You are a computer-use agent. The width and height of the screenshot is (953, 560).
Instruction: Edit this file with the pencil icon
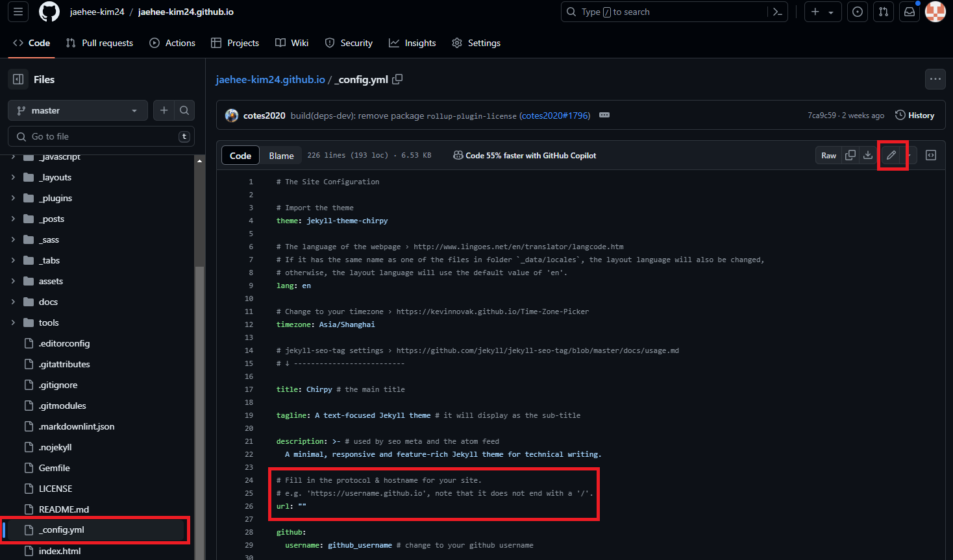click(891, 155)
